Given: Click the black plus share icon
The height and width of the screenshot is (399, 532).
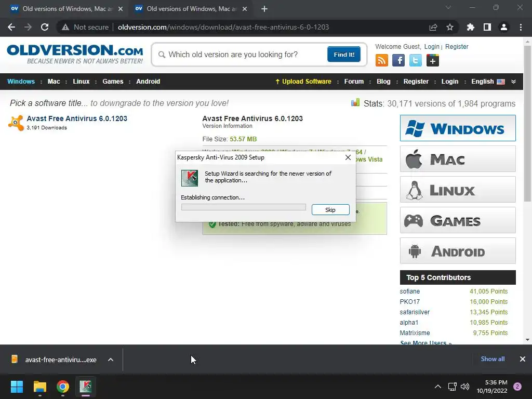Looking at the screenshot, I should tap(433, 61).
